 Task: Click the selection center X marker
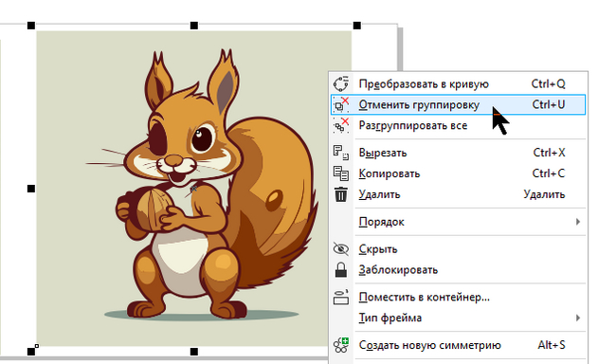[193, 189]
